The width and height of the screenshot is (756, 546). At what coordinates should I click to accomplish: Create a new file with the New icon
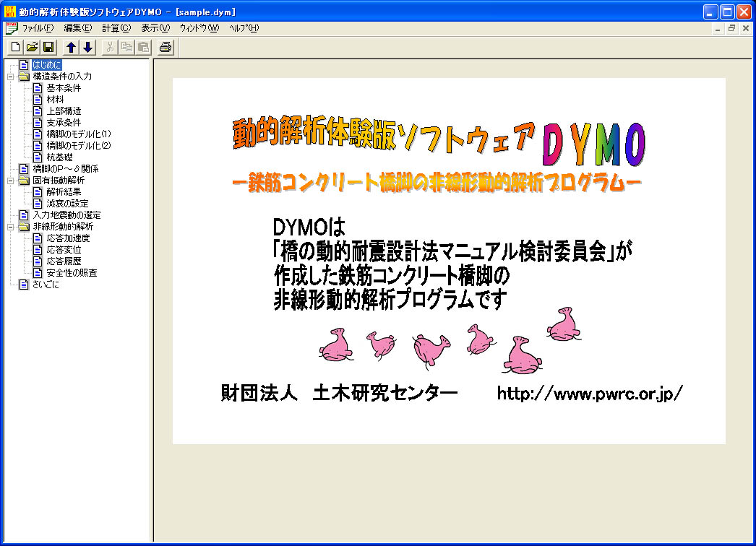click(15, 47)
